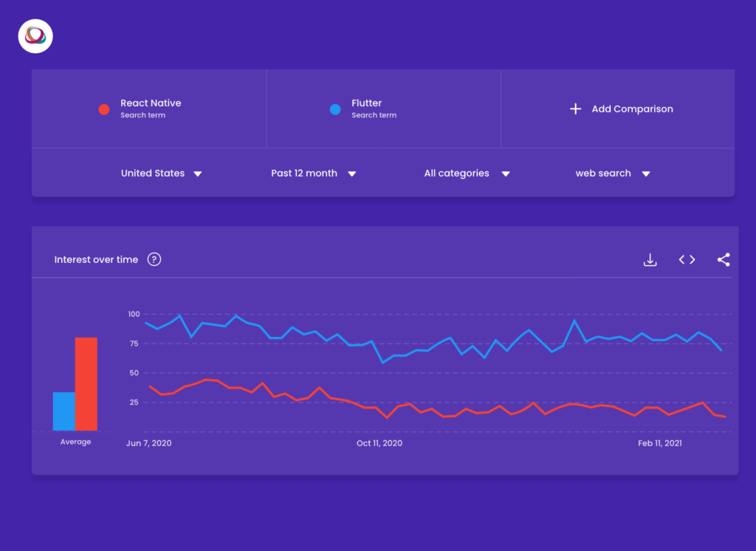Image resolution: width=756 pixels, height=551 pixels.
Task: Click the red Average bar
Action: [x=86, y=384]
